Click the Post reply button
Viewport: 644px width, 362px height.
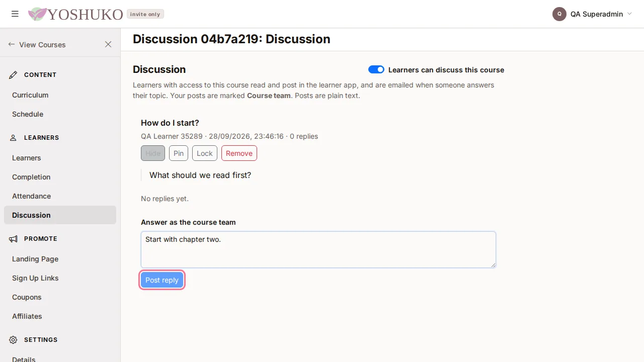(x=162, y=280)
